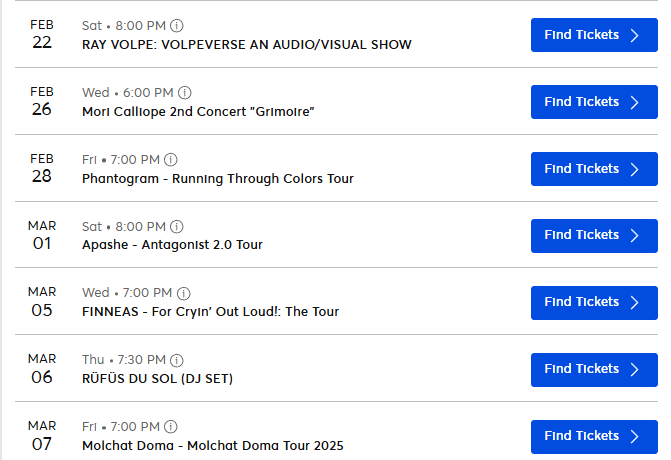671x460 pixels.
Task: Find Tickets for Ray Volpe Volpeverse show
Action: [x=594, y=35]
